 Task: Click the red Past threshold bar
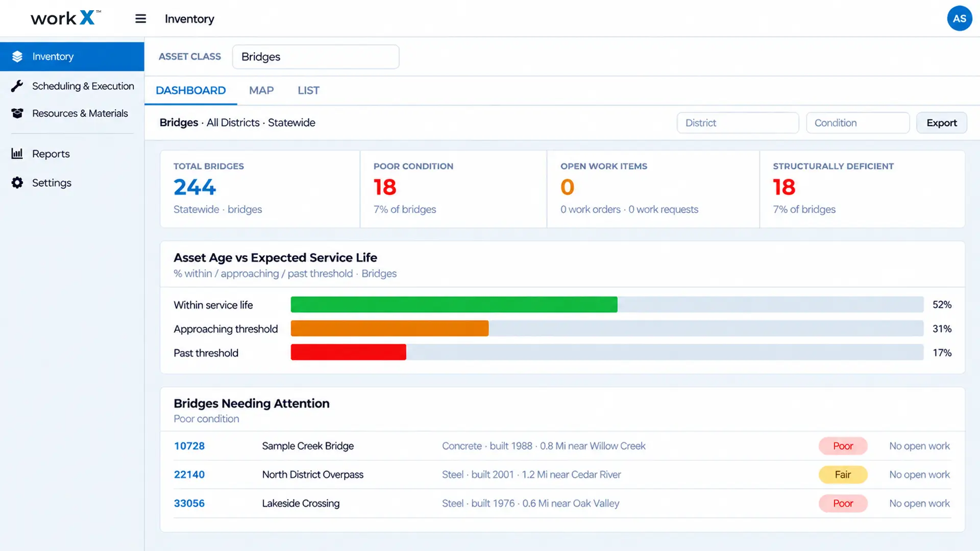point(348,353)
